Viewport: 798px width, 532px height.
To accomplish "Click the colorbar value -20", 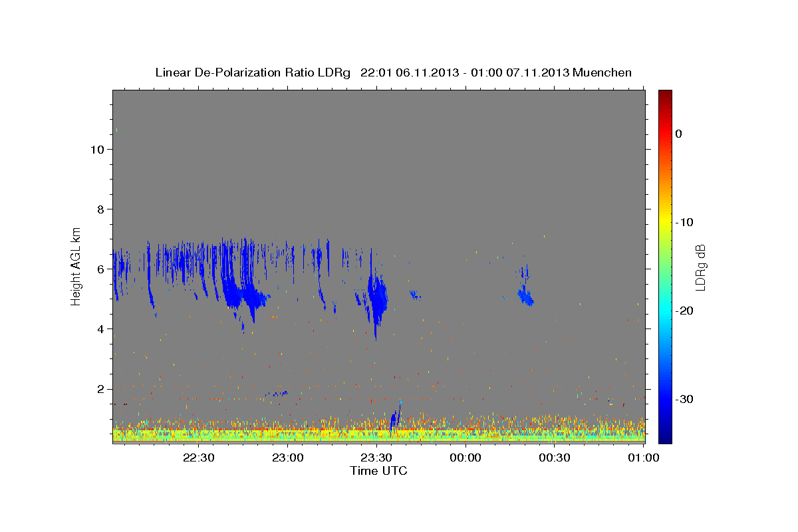I will pyautogui.click(x=684, y=311).
